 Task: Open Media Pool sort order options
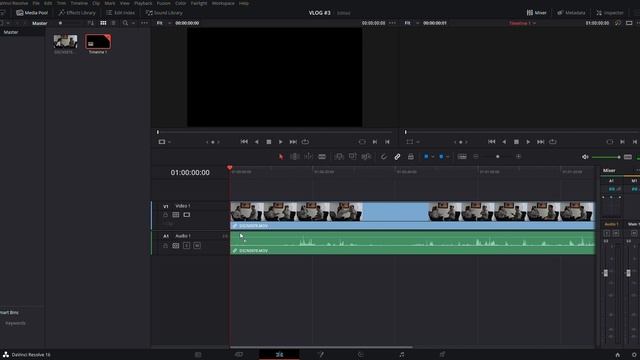click(x=91, y=23)
